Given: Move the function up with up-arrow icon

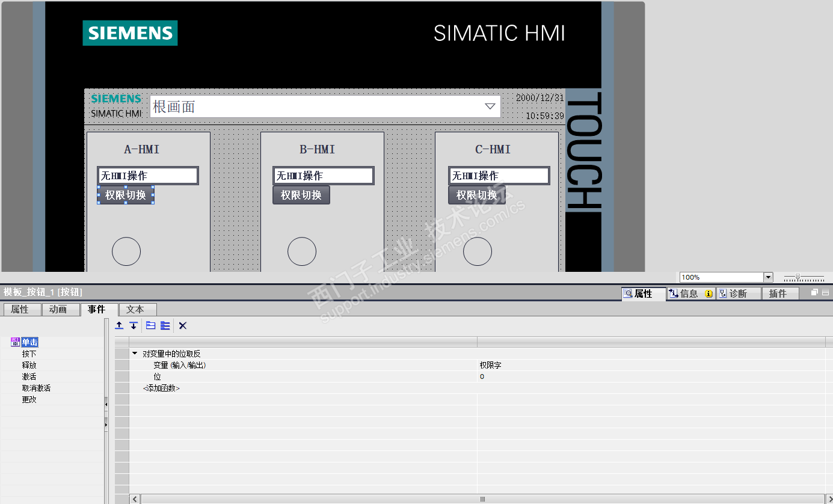Looking at the screenshot, I should click(x=119, y=325).
